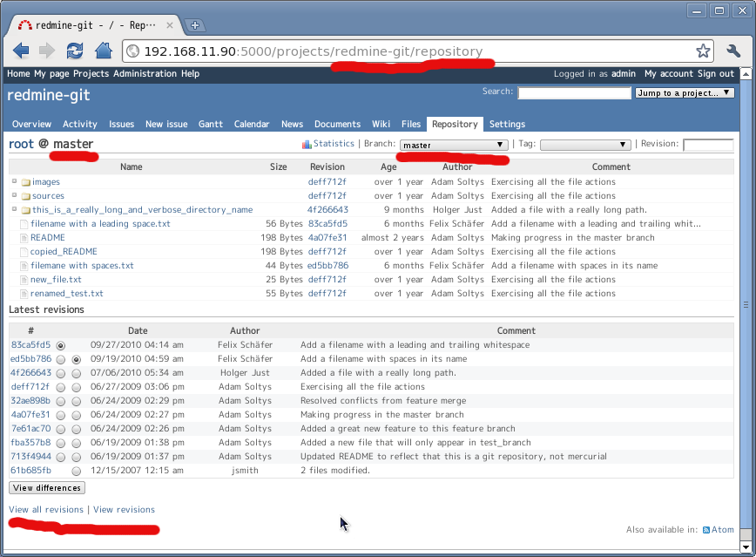Expand the this_is_a_really_long_and_verbose_directory_name directory
This screenshot has height=557, width=756.
(15, 209)
